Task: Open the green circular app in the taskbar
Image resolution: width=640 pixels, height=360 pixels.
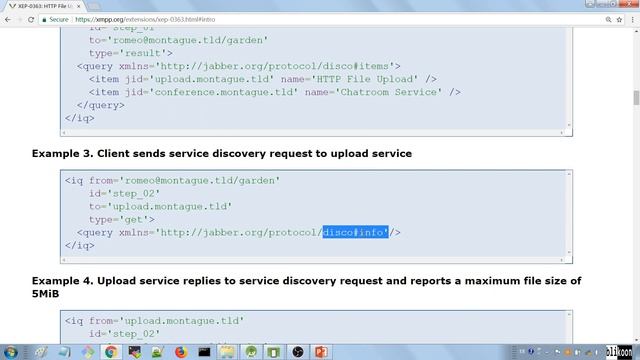Action: (251, 352)
